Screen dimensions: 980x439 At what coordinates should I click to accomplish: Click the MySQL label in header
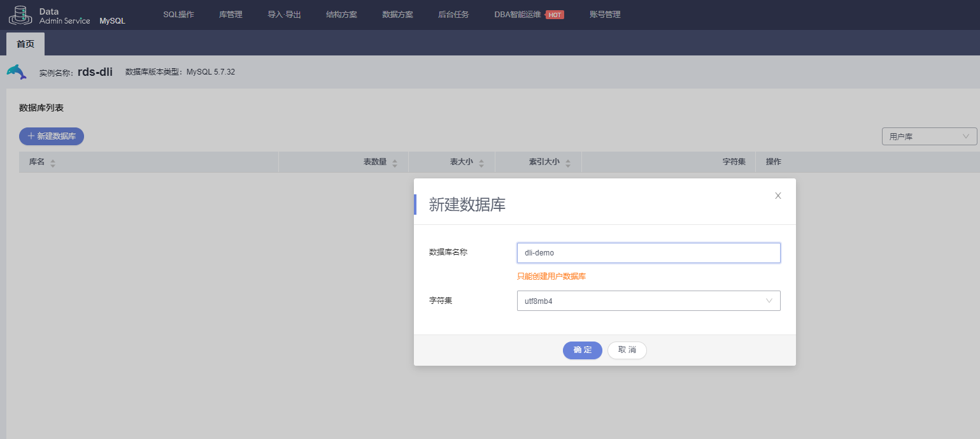pos(112,21)
